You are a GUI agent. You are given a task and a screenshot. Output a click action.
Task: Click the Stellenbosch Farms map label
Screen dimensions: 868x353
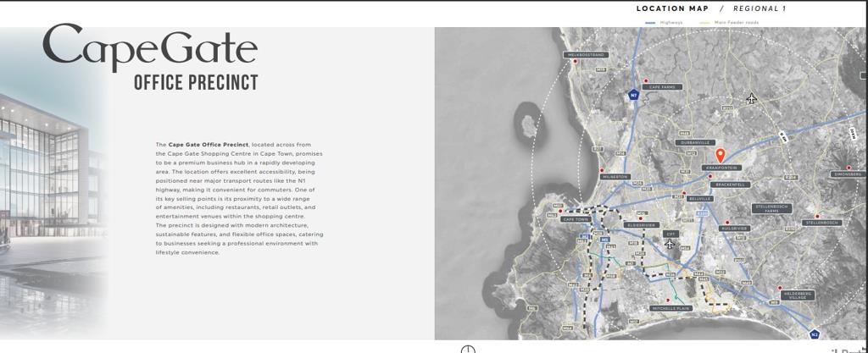click(771, 208)
